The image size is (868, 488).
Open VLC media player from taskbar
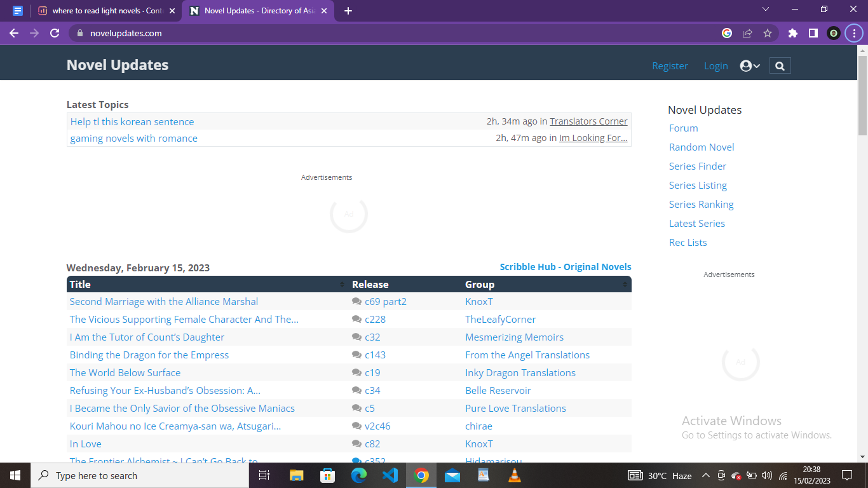[x=515, y=475]
